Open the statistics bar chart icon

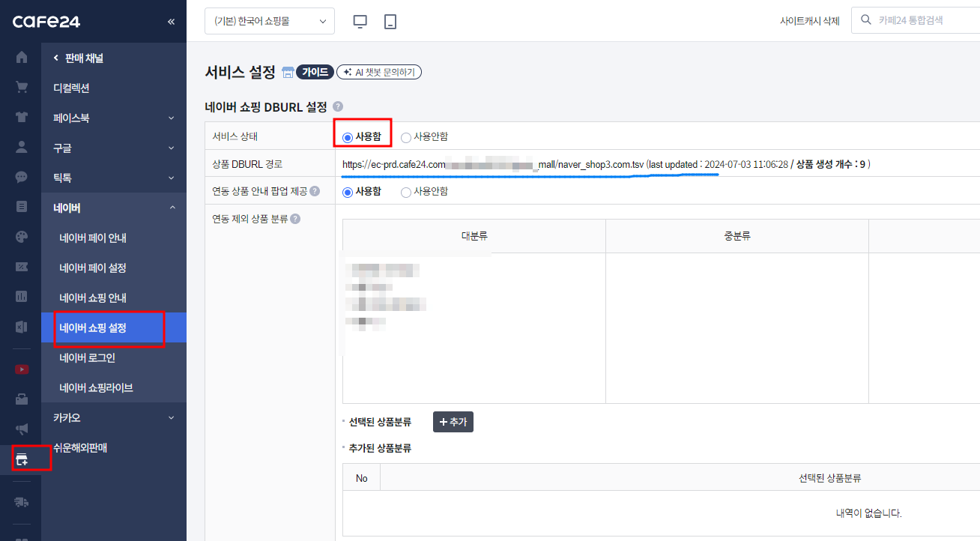pyautogui.click(x=22, y=297)
